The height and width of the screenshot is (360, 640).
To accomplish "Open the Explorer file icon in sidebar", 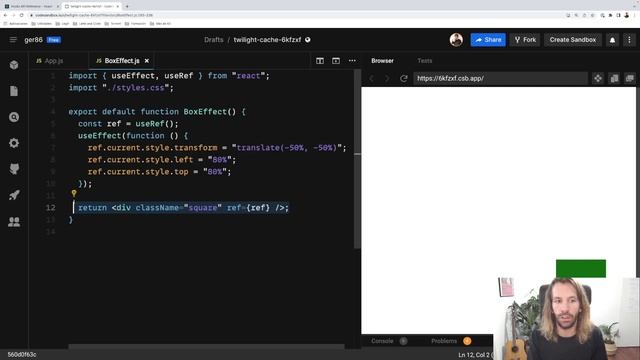I will tap(14, 91).
